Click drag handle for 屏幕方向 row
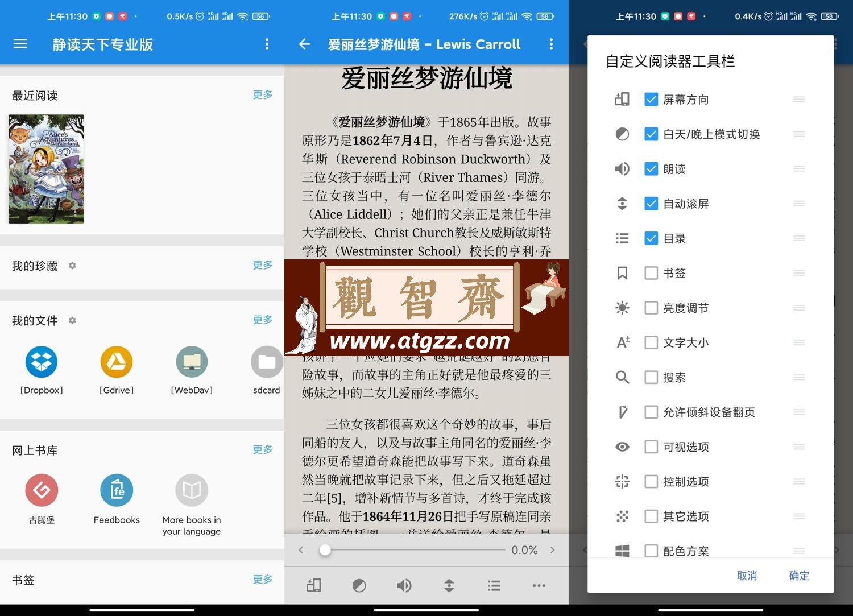This screenshot has width=853, height=616. [799, 100]
